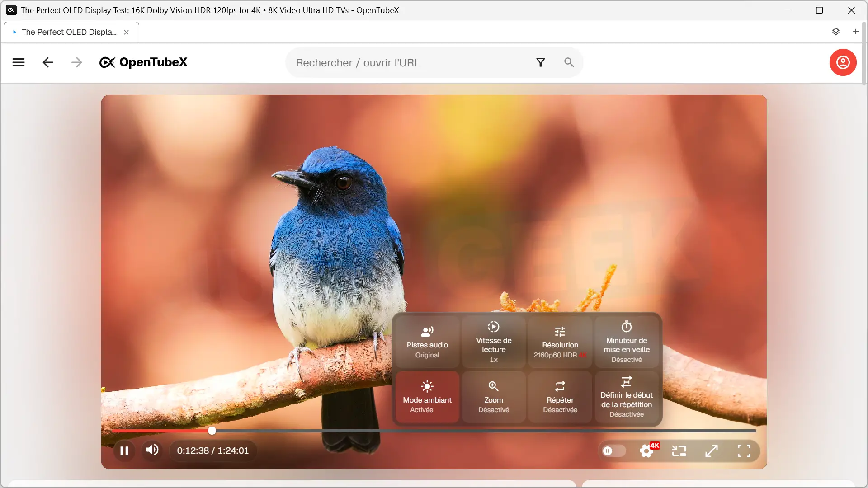This screenshot has width=868, height=488.
Task: Open Pistes audio track options
Action: point(427,342)
